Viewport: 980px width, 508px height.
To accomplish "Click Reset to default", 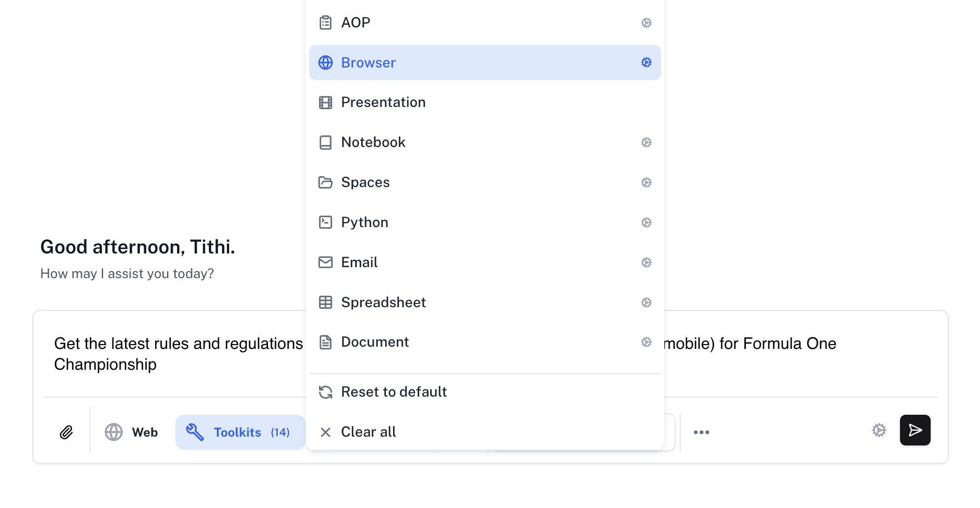I will point(394,392).
